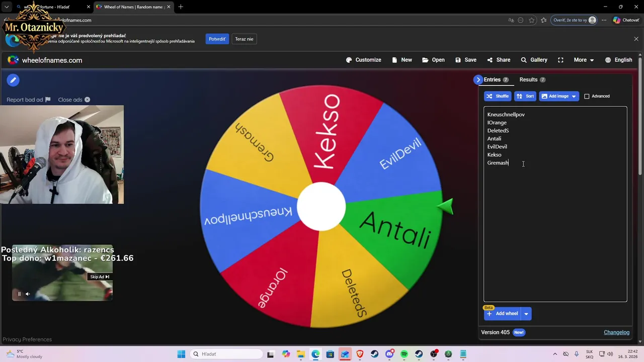Click the taskbar Hľadať search box

(x=227, y=354)
